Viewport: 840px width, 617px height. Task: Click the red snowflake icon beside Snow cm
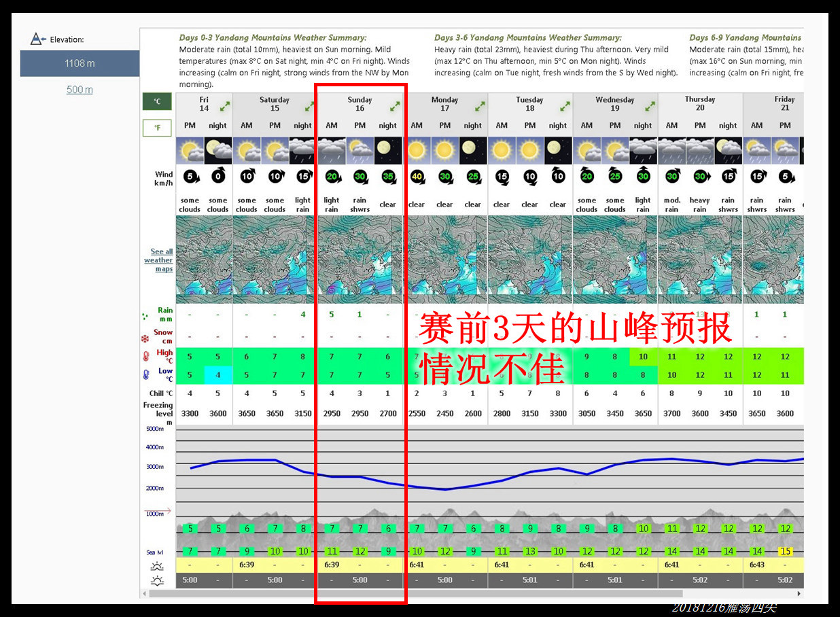point(145,338)
